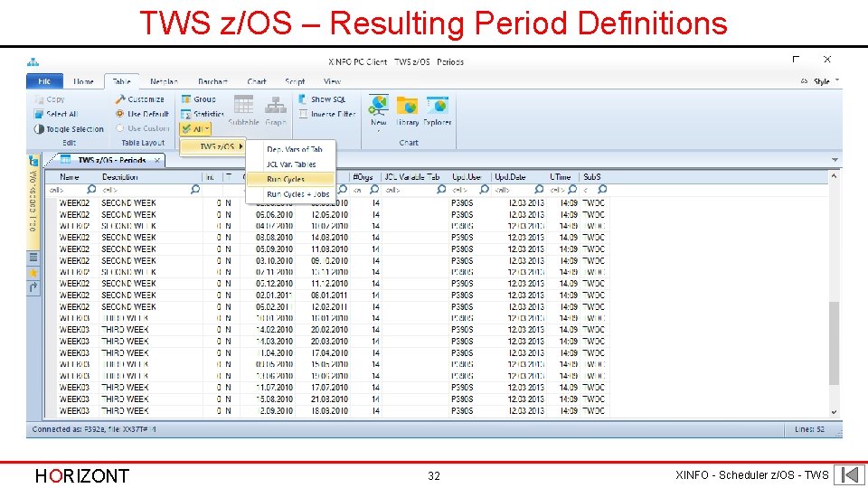Switch to the Home ribbon tab

pyautogui.click(x=83, y=81)
